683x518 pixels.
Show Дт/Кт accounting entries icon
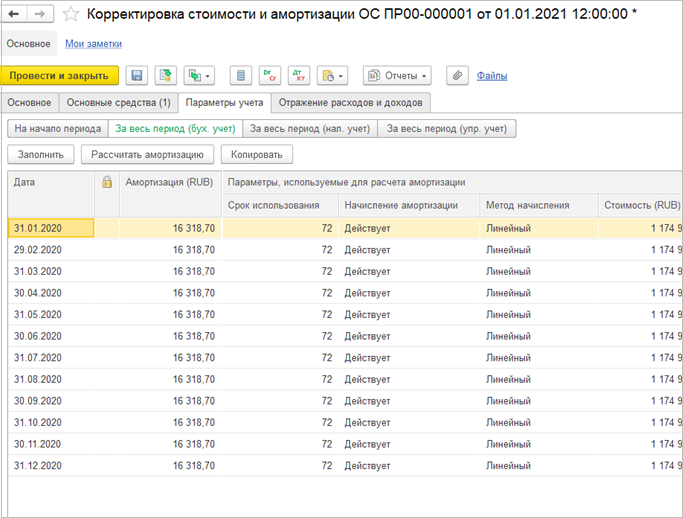click(270, 76)
